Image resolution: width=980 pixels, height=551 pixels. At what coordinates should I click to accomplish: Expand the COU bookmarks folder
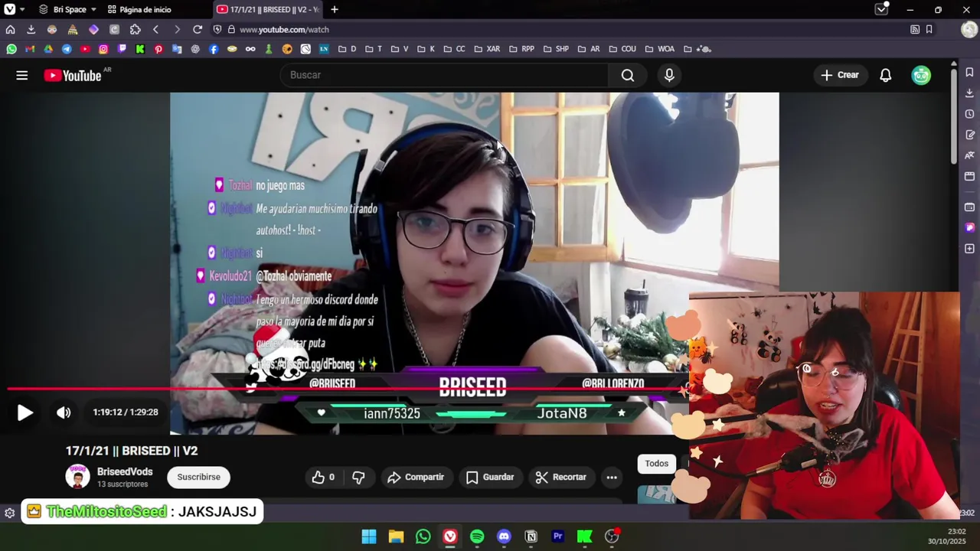point(622,49)
